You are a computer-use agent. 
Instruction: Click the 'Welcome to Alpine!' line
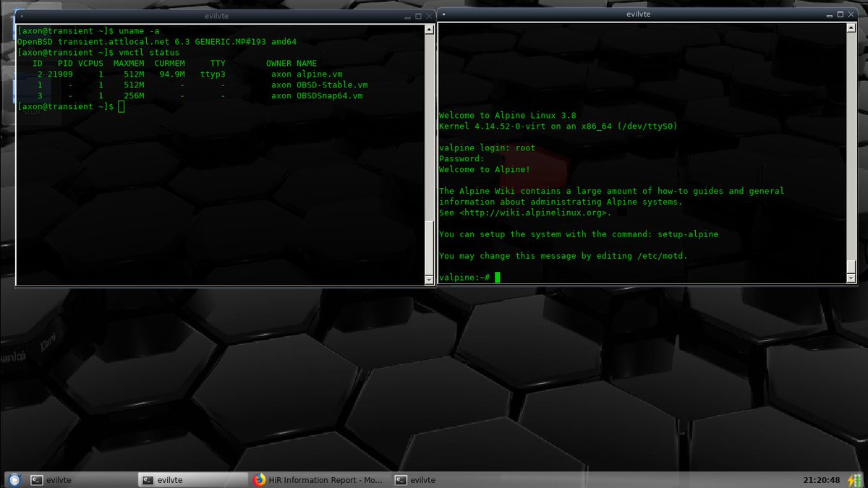click(x=485, y=169)
